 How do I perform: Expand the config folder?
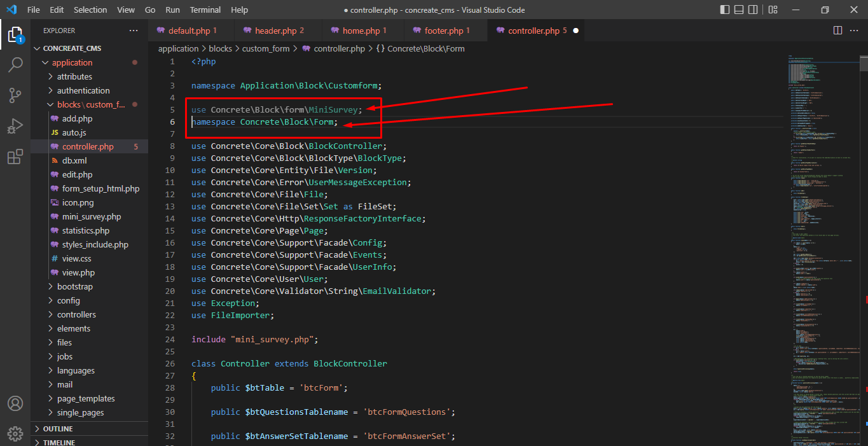tap(90, 300)
